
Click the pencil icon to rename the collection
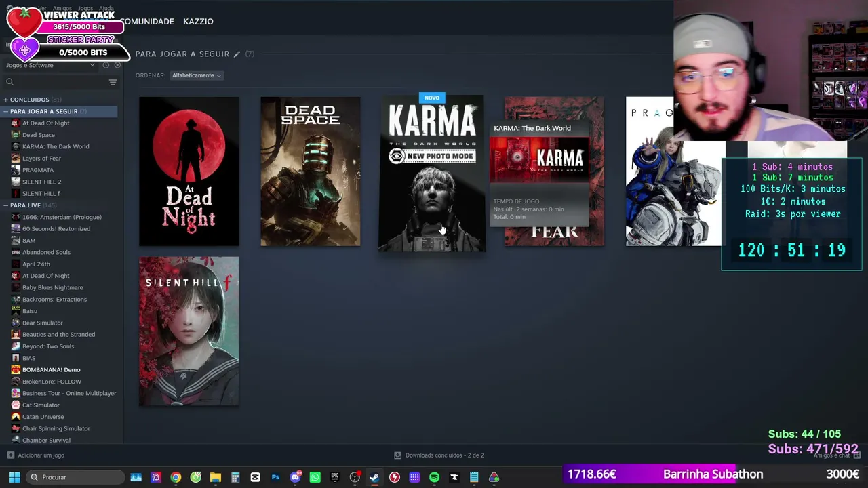point(237,54)
